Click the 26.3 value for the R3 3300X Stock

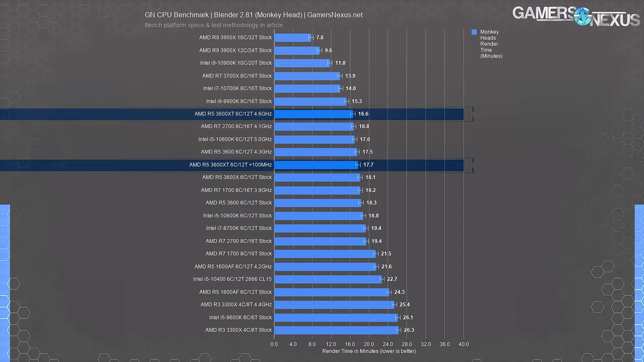(x=409, y=330)
